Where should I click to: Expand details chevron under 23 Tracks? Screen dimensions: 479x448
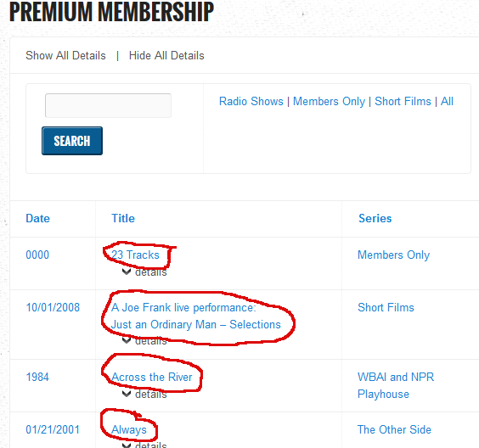[x=127, y=272]
